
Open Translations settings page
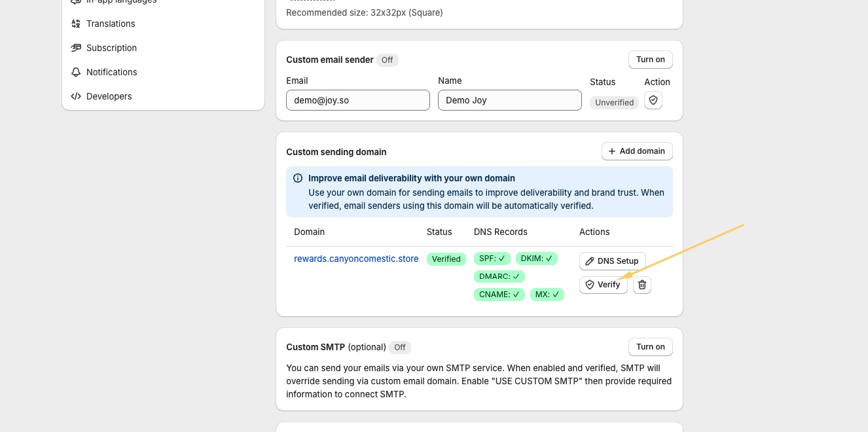coord(111,24)
